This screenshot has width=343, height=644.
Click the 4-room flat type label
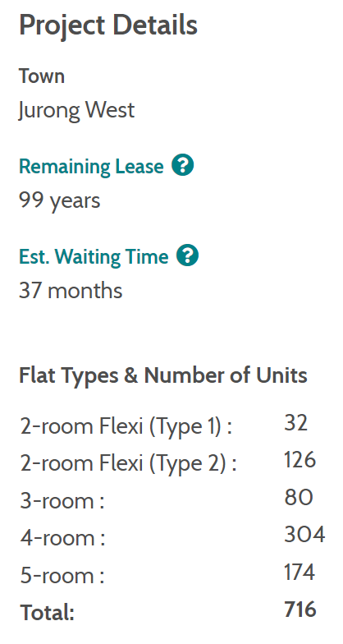point(62,537)
